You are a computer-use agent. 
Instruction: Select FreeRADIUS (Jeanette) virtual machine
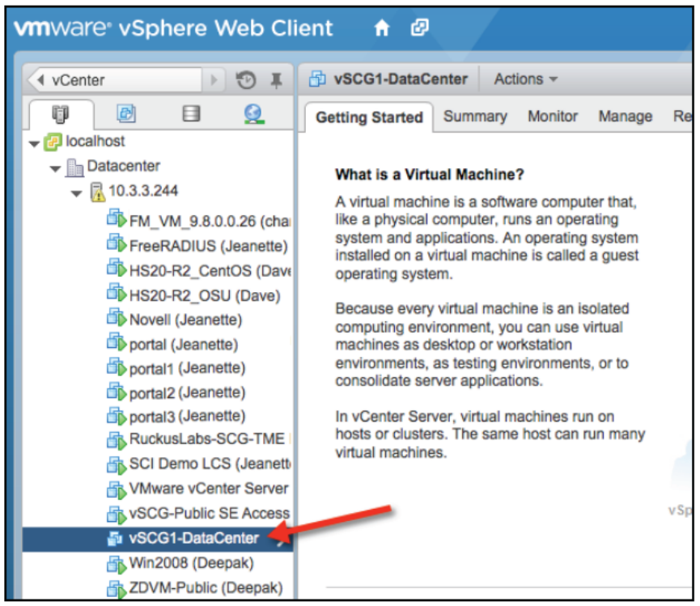click(x=209, y=246)
